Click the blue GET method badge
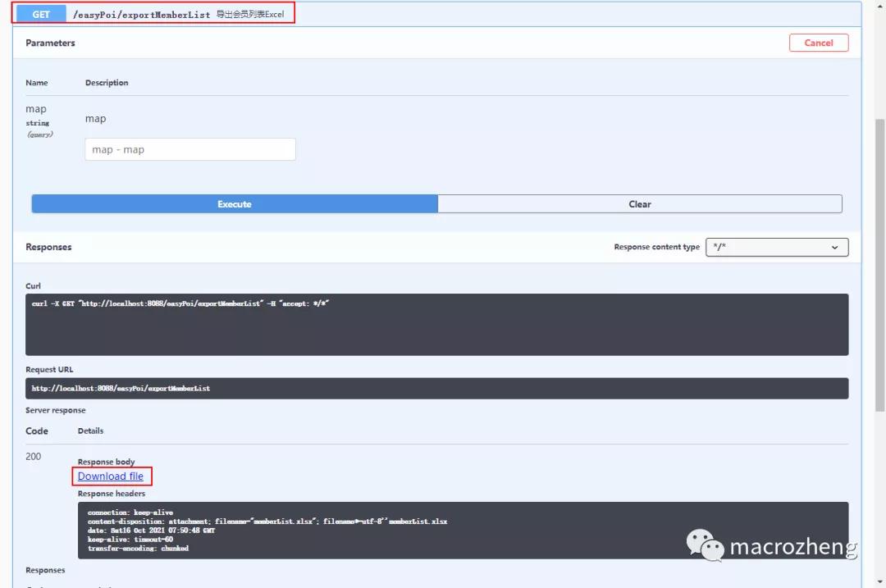The width and height of the screenshot is (886, 588). (x=39, y=14)
